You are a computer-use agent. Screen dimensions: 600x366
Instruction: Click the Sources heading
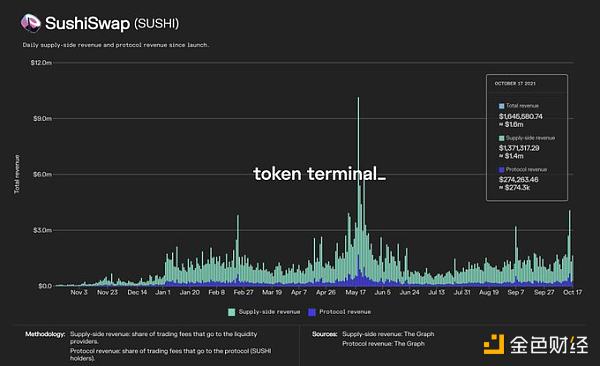coord(324,334)
